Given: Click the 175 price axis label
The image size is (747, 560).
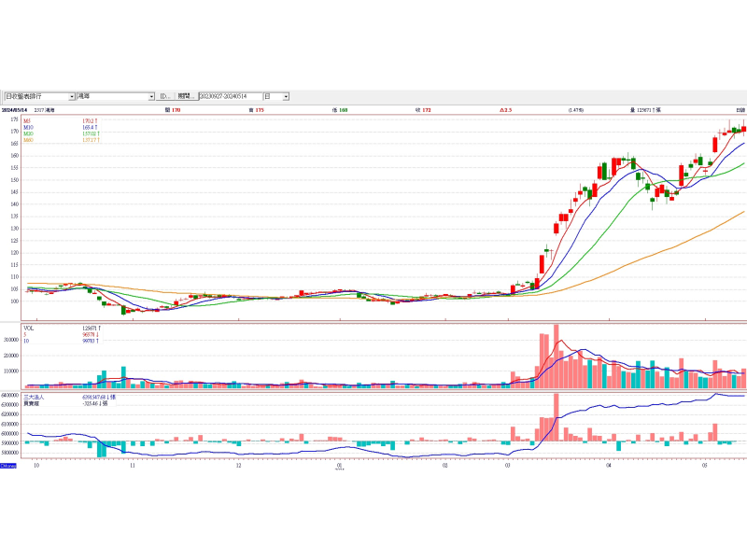Looking at the screenshot, I should 14,119.
